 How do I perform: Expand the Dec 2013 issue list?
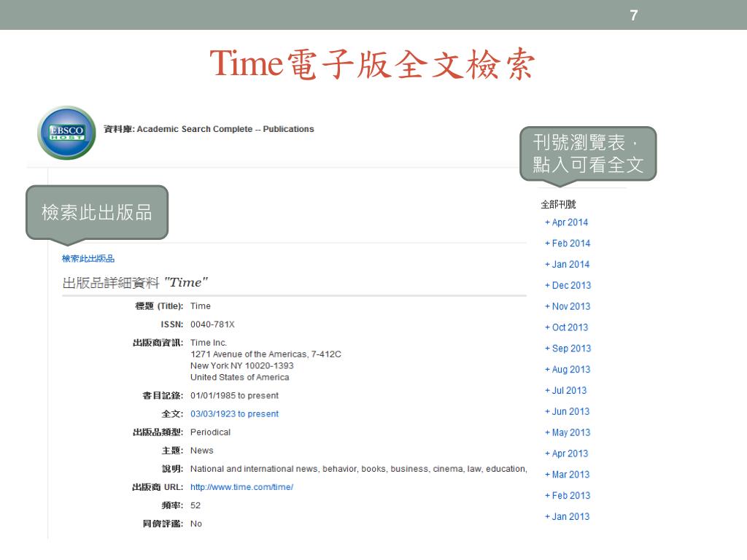[x=568, y=285]
